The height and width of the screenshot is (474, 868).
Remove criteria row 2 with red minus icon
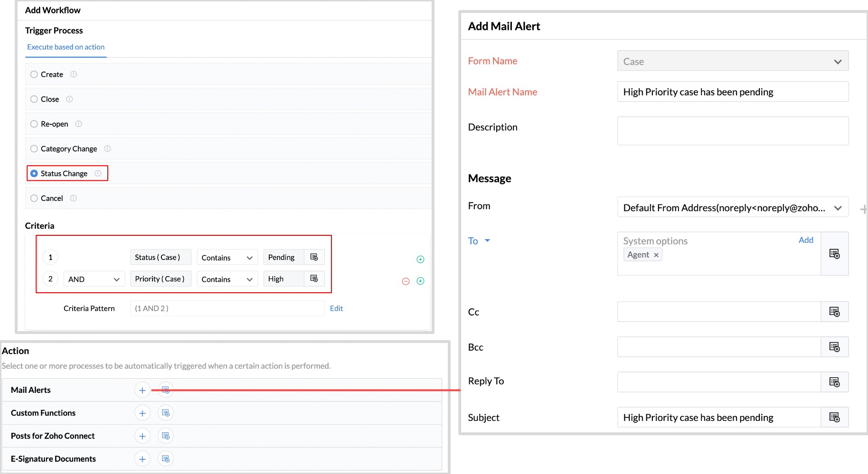[406, 281]
